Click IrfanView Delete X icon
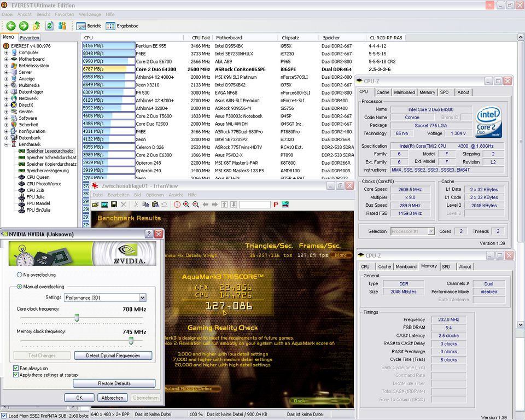 tap(124, 205)
